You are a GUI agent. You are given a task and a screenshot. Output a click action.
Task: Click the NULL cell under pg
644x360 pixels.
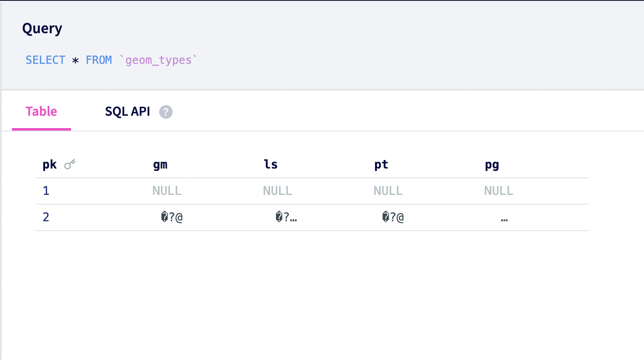point(499,191)
